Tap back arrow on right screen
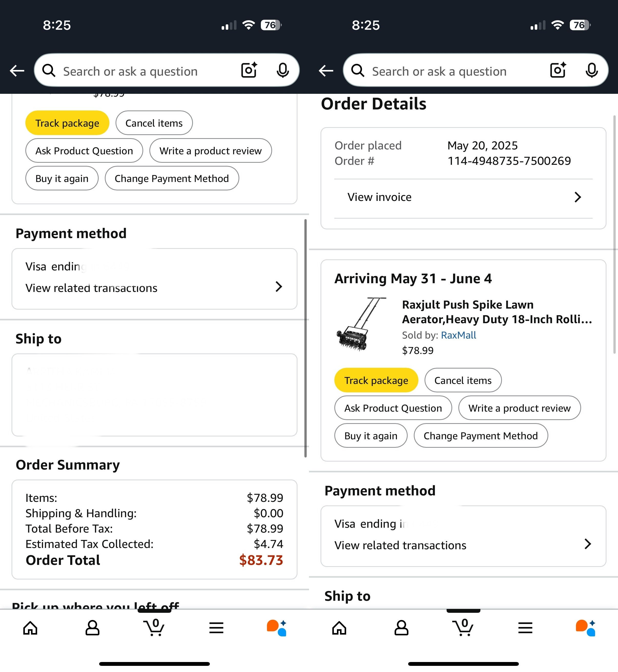The height and width of the screenshot is (672, 618). tap(326, 70)
